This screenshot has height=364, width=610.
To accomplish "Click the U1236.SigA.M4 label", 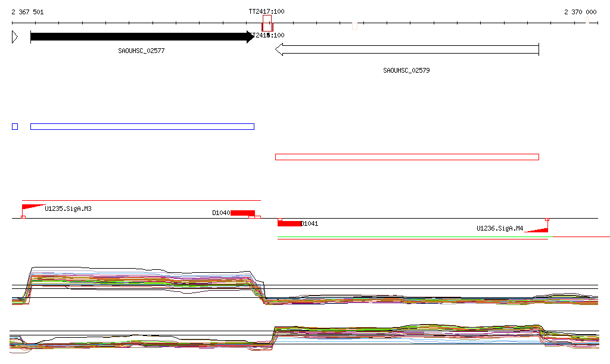I will click(500, 228).
